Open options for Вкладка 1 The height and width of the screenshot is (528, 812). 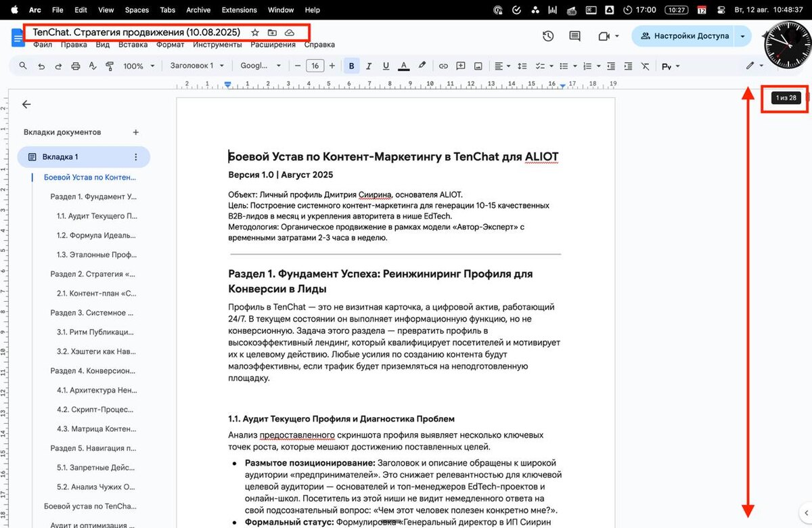coord(135,157)
